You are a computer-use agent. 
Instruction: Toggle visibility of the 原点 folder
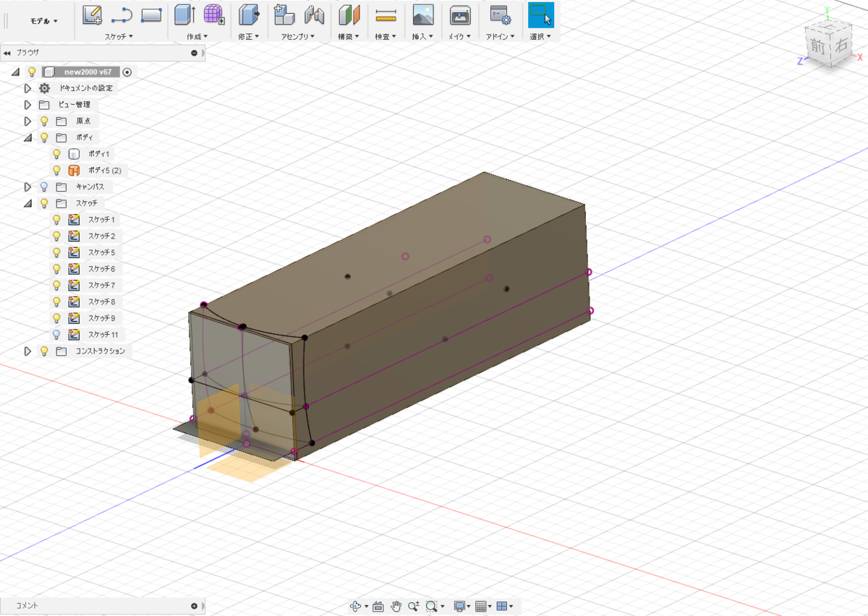pos(44,121)
